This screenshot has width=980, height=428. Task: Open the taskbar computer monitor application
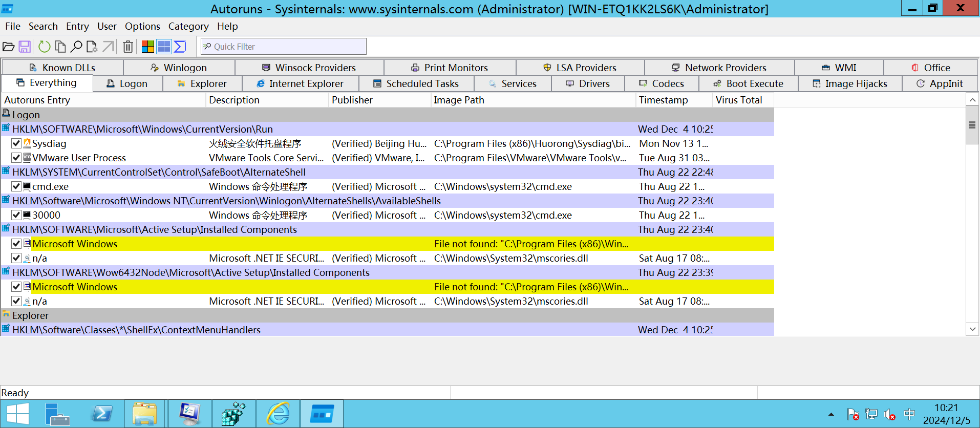[x=189, y=414]
